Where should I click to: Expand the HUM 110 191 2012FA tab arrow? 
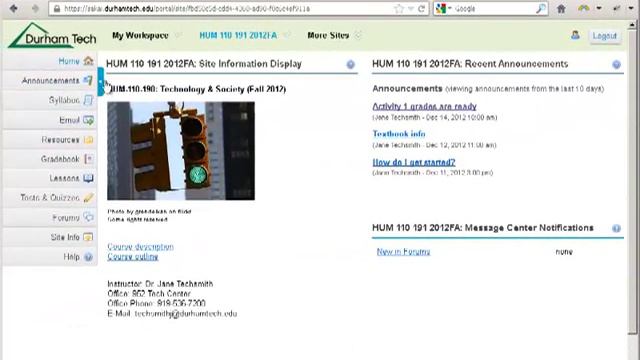[x=287, y=36]
